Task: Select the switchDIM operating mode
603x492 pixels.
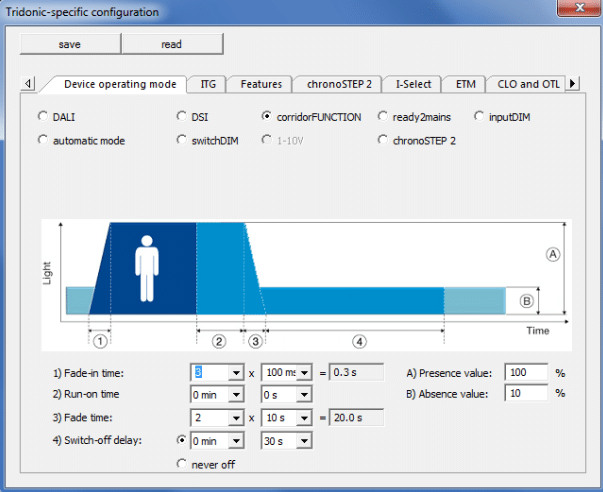Action: point(181,140)
